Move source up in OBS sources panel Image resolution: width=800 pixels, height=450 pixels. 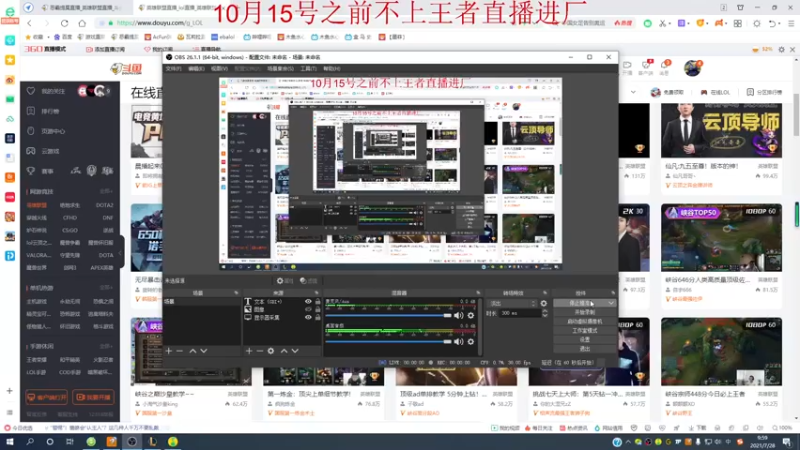(284, 351)
